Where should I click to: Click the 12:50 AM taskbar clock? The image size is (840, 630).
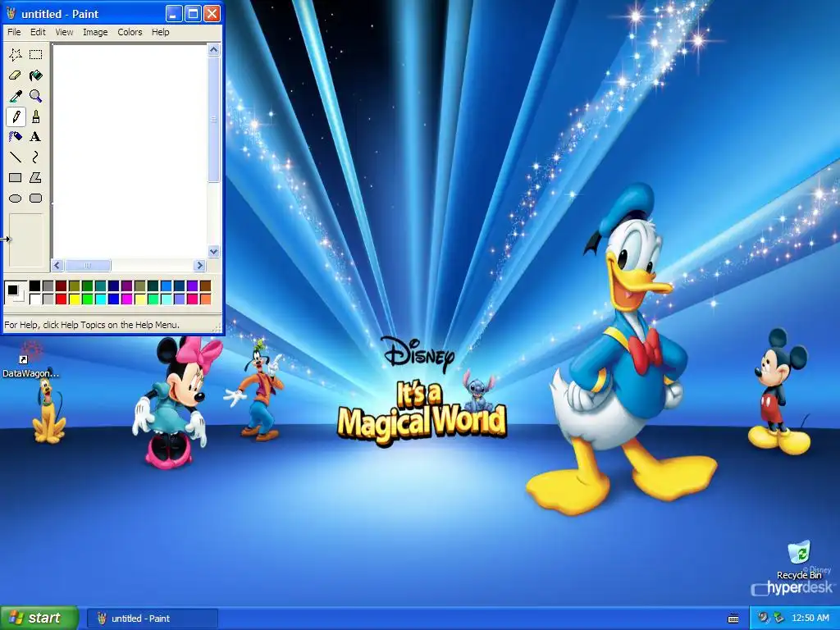click(x=810, y=619)
